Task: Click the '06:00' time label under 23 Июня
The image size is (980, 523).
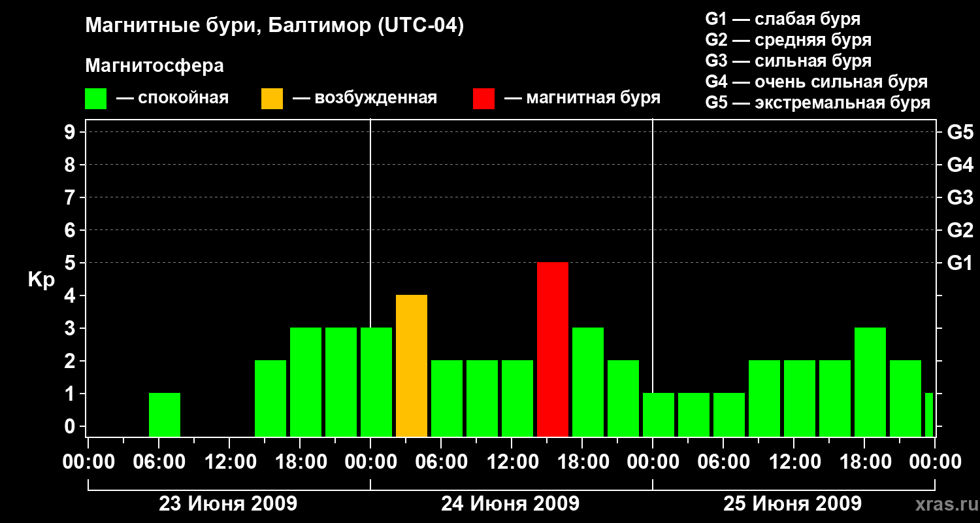Action: (159, 462)
